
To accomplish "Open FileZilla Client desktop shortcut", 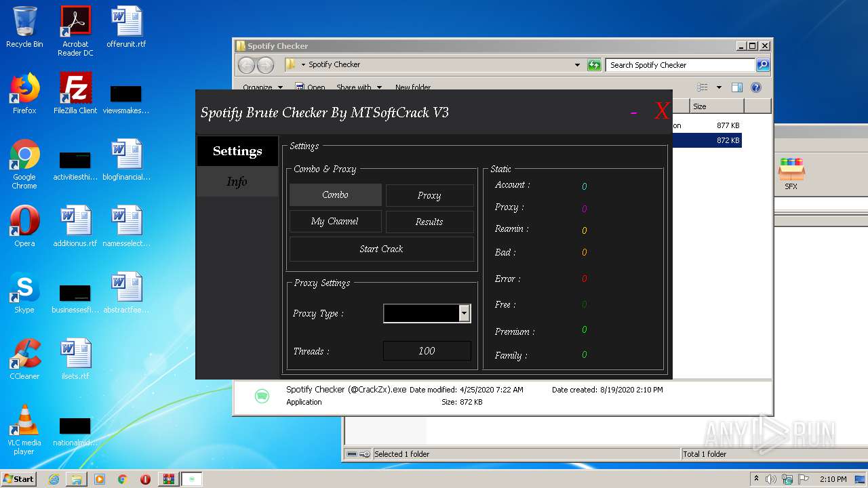I will pos(75,93).
